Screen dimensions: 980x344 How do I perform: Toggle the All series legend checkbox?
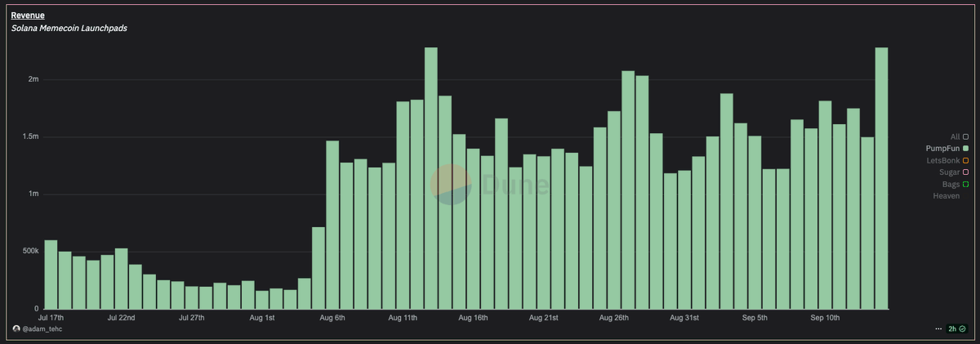[x=965, y=136]
